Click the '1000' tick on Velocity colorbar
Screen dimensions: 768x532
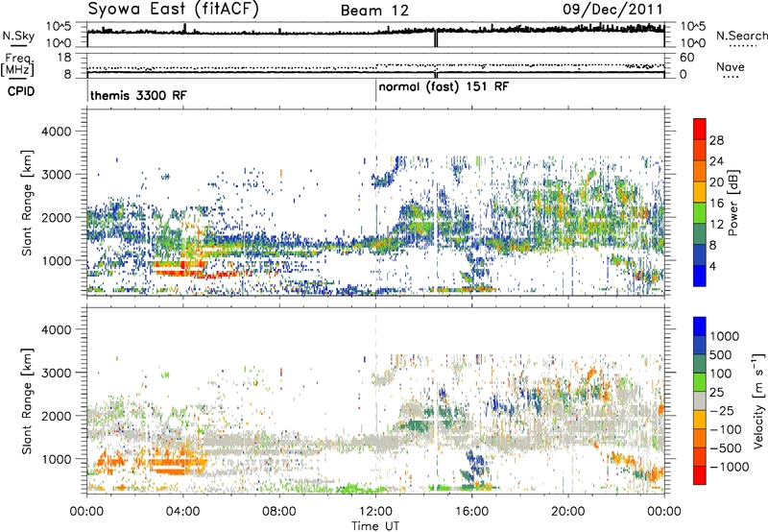coord(724,336)
